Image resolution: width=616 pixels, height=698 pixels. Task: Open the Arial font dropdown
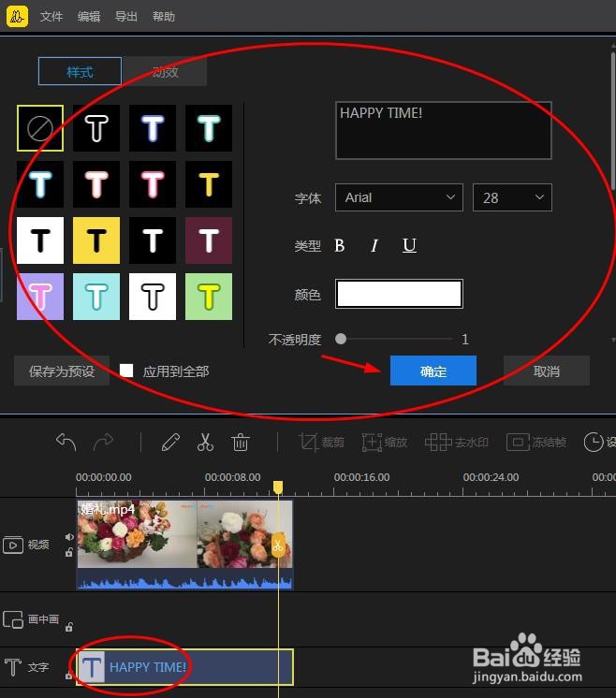point(399,197)
